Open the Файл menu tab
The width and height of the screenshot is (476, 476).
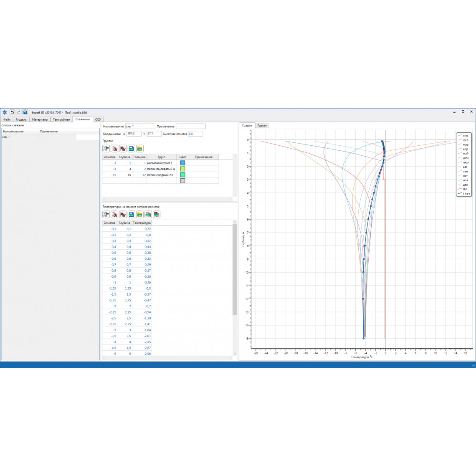[7, 119]
